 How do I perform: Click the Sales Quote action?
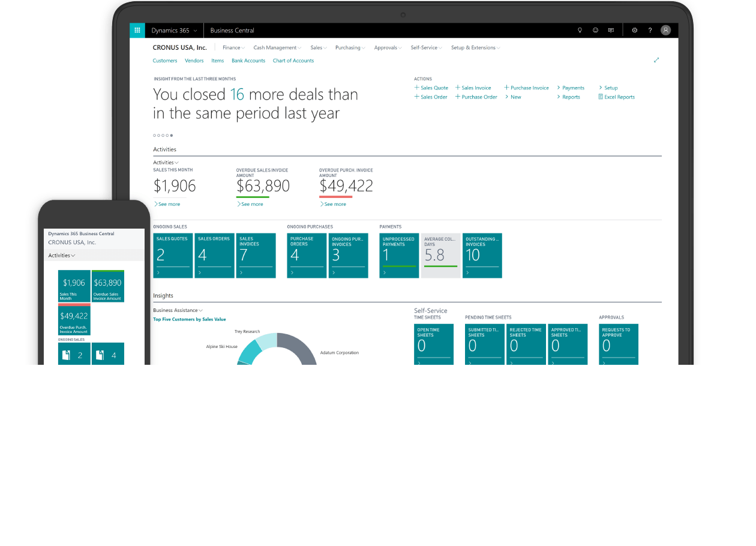coord(431,88)
